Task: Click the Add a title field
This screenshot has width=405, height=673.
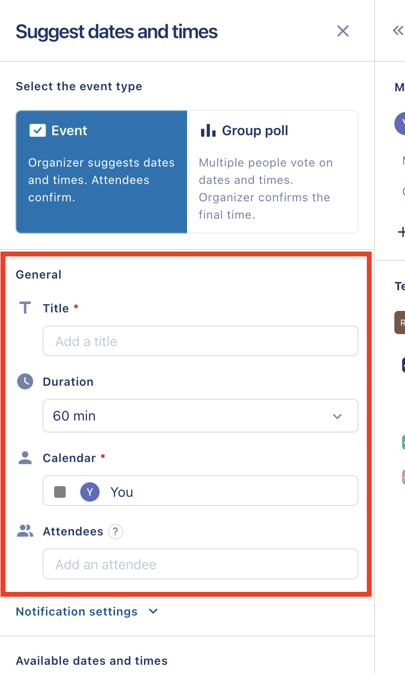Action: pos(200,341)
